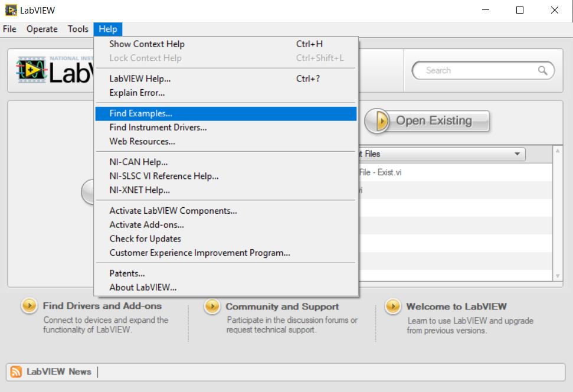Open the Files dropdown above the recent list

click(518, 153)
